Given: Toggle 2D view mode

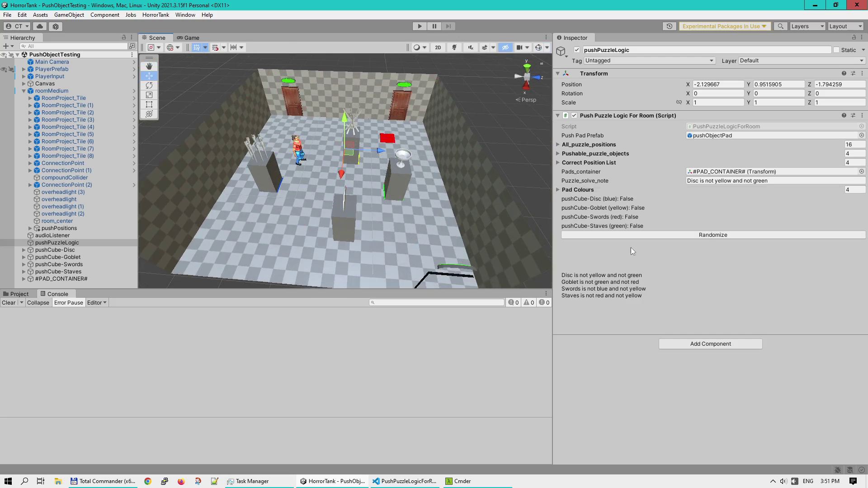Looking at the screenshot, I should click(438, 47).
